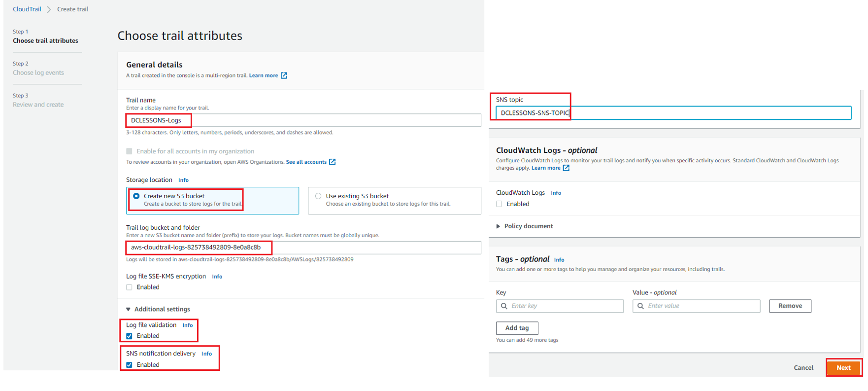Select the Use existing S3 bucket radio option
Screen dimensions: 868x391
(318, 196)
